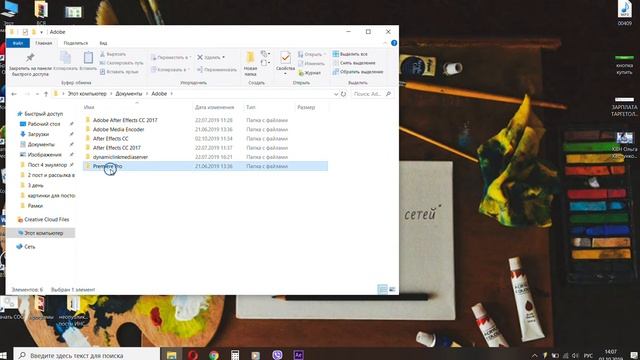Click the History (Журнал) ribbon item
Image resolution: width=640 pixels, height=360 pixels.
309,73
